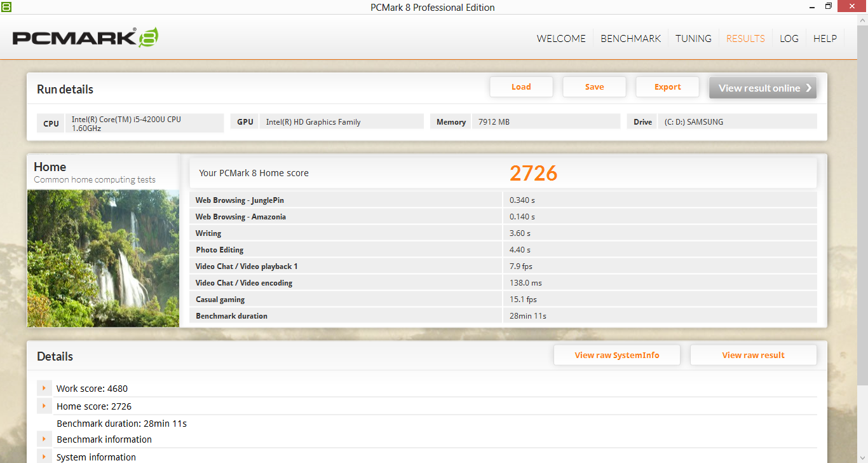Switch to the BENCHMARK tab
This screenshot has width=868, height=463.
point(631,38)
